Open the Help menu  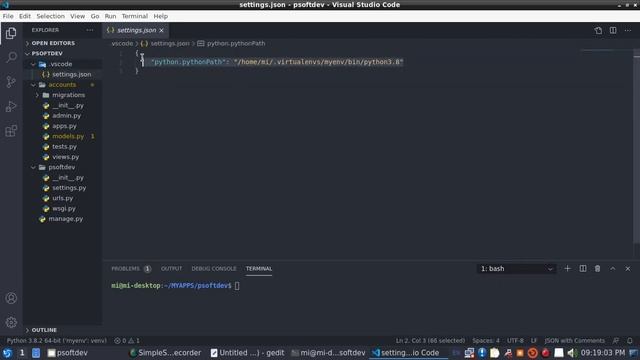(x=160, y=16)
